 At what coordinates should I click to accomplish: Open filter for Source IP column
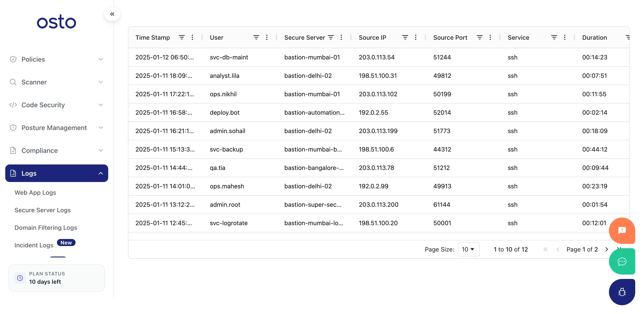(405, 37)
